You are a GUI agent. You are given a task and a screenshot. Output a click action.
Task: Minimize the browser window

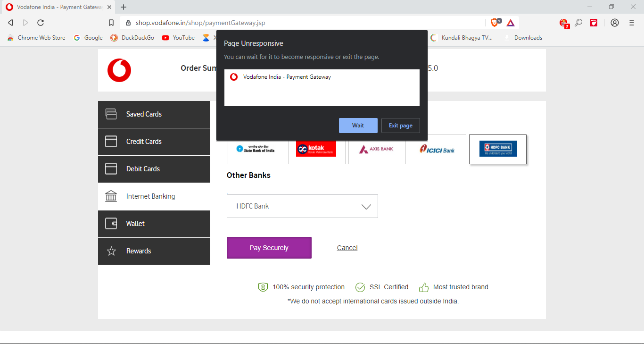590,7
